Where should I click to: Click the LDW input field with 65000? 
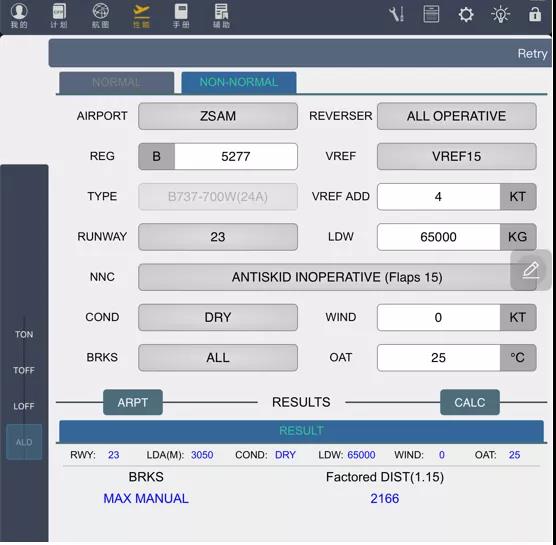pyautogui.click(x=438, y=237)
